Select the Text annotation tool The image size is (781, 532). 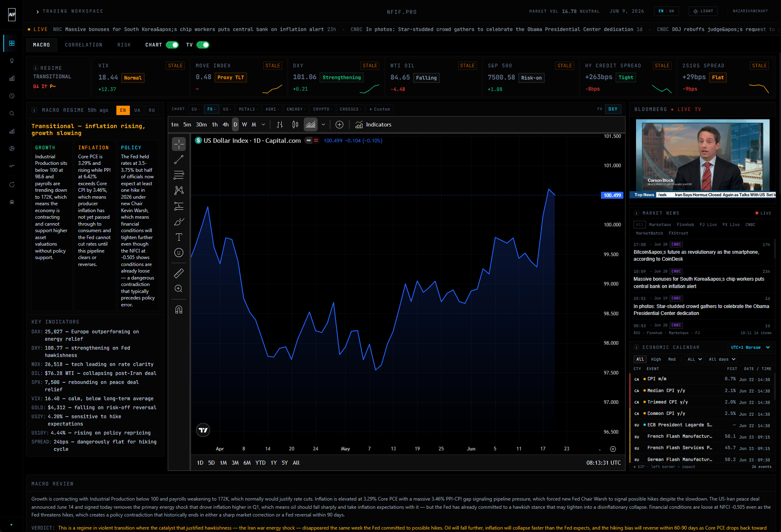(179, 237)
